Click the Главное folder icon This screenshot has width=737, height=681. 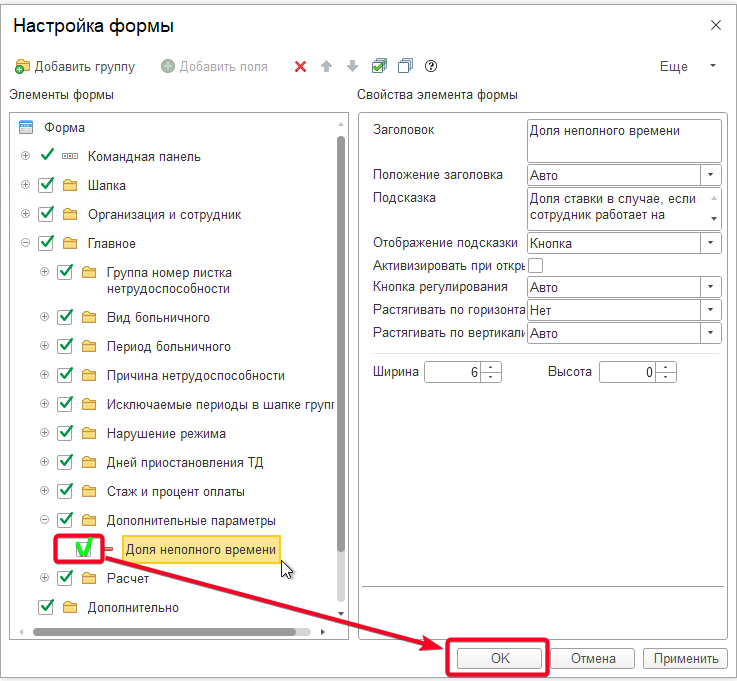click(70, 243)
